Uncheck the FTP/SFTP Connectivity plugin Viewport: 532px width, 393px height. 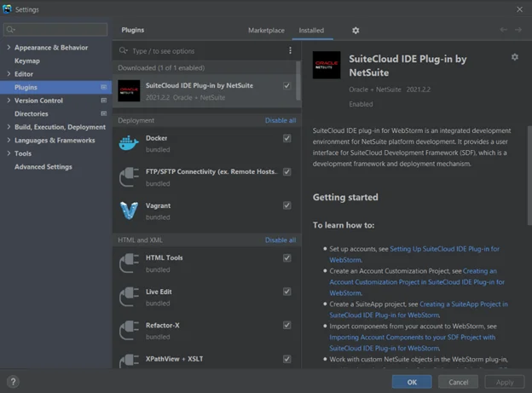pyautogui.click(x=287, y=171)
